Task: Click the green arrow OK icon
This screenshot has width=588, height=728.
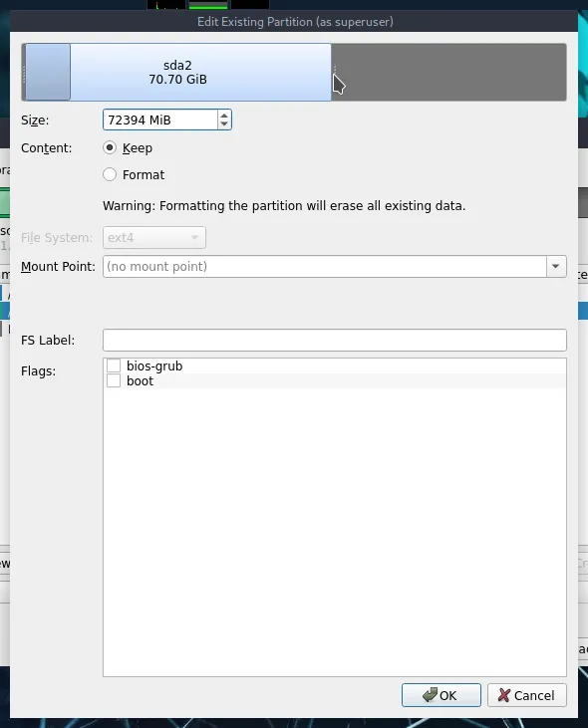Action: tap(430, 694)
